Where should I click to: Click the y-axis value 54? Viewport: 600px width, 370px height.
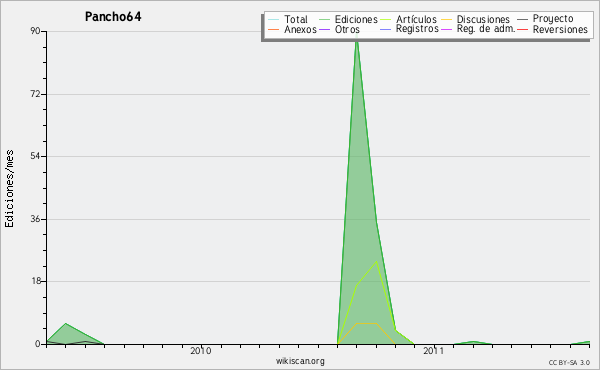tap(35, 156)
